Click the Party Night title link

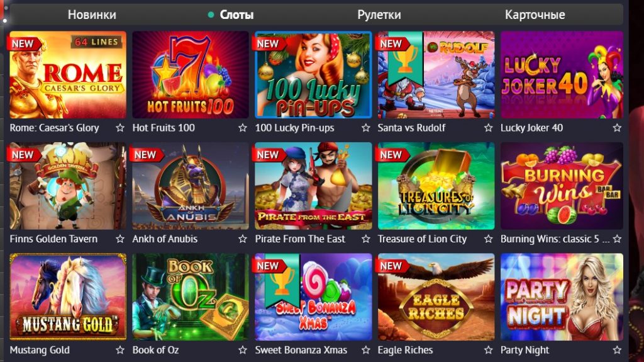[525, 351]
